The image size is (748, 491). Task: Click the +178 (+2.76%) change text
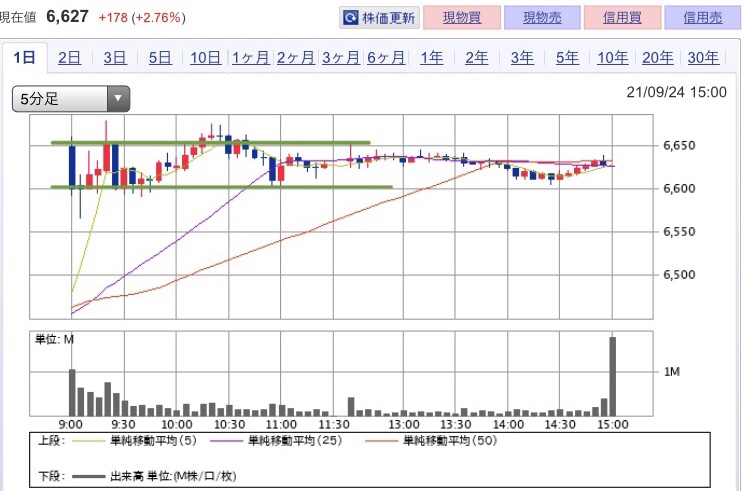coord(142,18)
